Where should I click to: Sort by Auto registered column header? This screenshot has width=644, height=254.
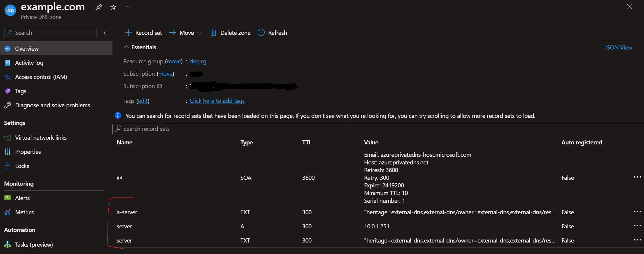(582, 142)
